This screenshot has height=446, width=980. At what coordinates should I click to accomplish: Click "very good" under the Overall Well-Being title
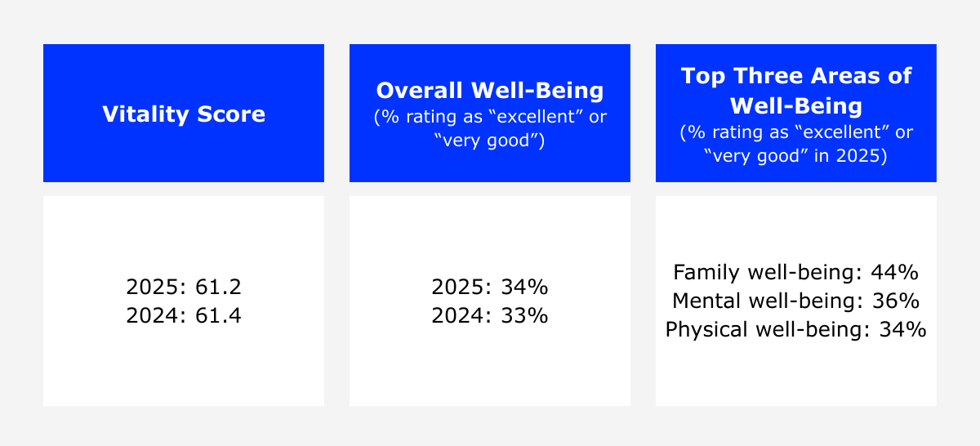pyautogui.click(x=489, y=141)
